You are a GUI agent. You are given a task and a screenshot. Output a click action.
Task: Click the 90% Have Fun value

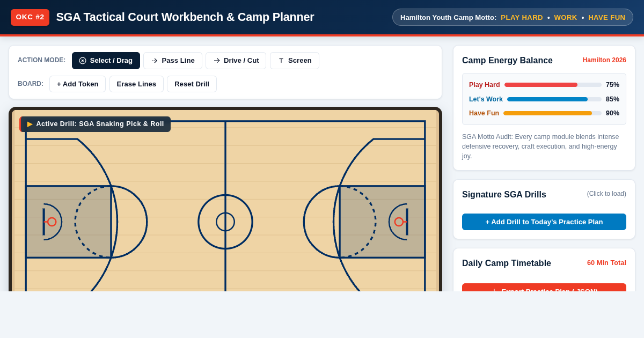tap(612, 113)
